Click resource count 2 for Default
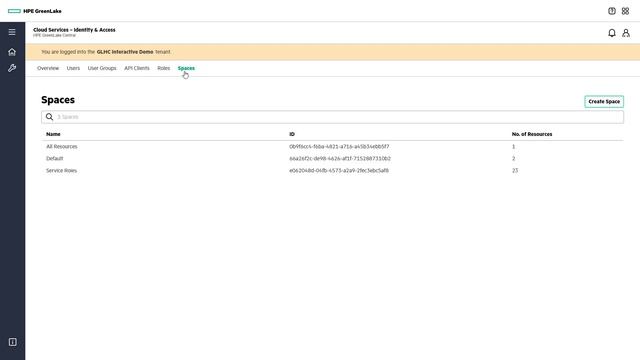Screen dimensions: 640x360 pos(513,158)
